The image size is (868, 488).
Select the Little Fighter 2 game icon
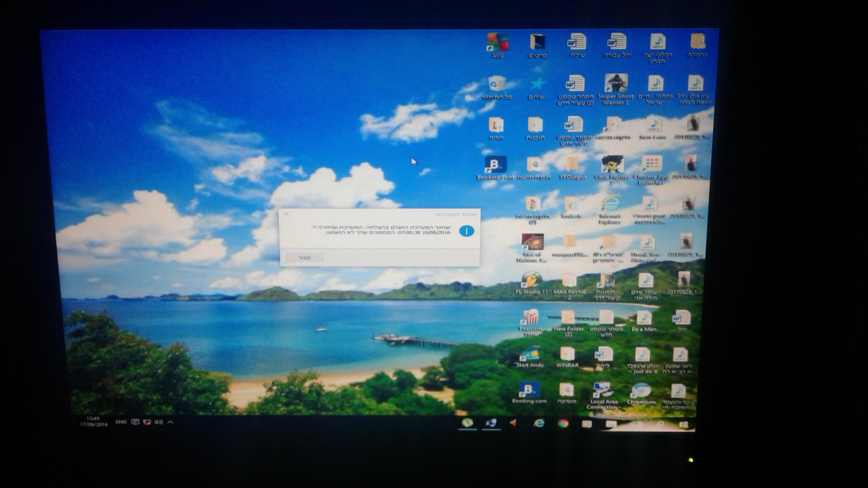pos(612,170)
